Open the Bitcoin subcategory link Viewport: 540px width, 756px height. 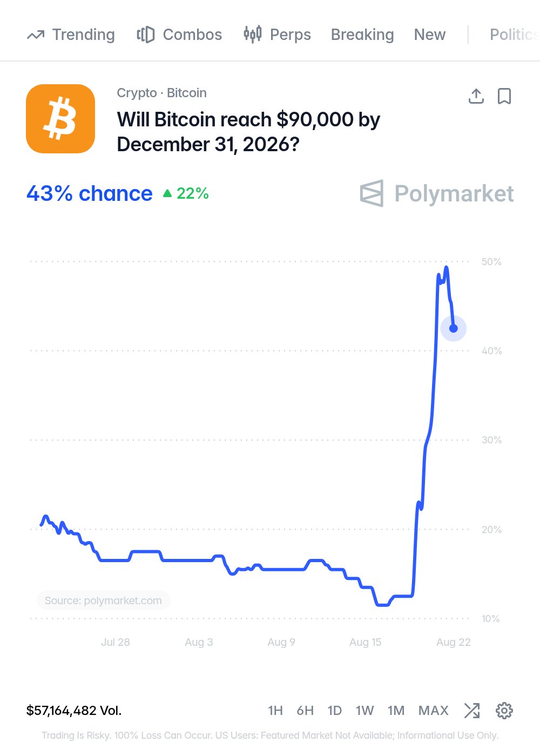pyautogui.click(x=187, y=93)
